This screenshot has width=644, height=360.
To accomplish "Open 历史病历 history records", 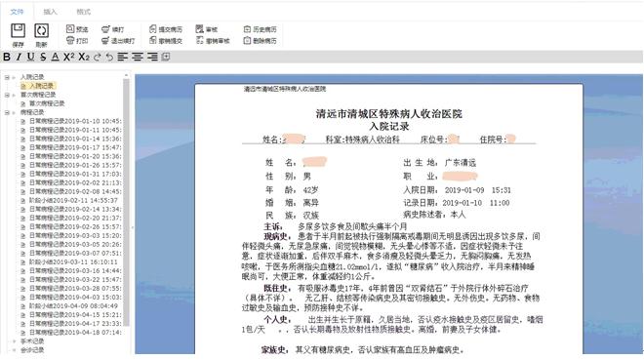I will [x=260, y=29].
